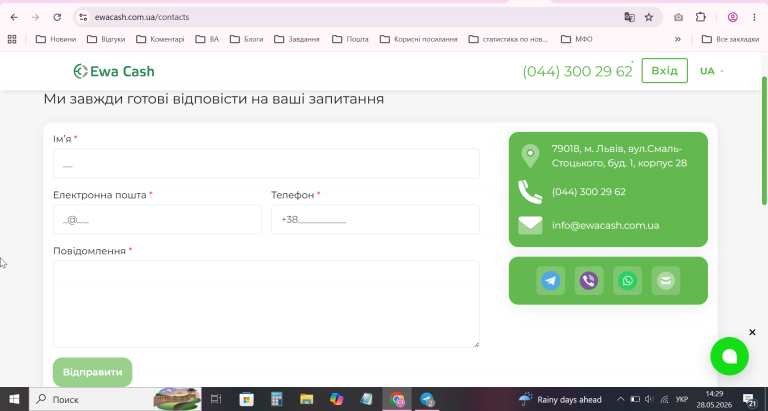Open the Відгуки bookmarks folder

click(x=106, y=39)
